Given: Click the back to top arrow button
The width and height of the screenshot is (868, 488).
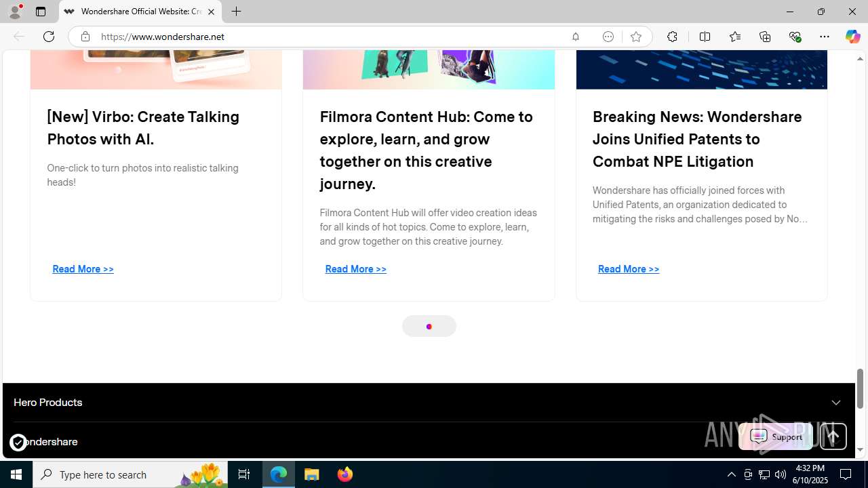Looking at the screenshot, I should click(833, 436).
